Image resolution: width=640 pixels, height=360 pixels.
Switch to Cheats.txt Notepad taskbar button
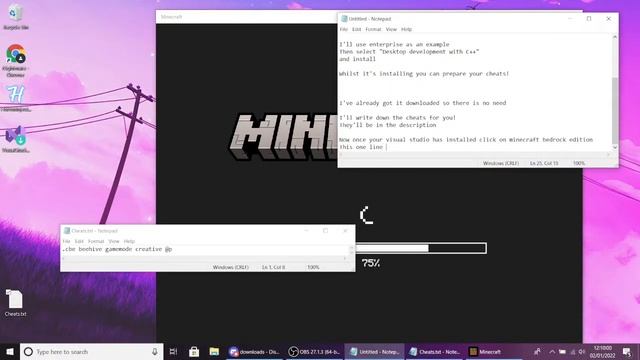click(x=434, y=351)
